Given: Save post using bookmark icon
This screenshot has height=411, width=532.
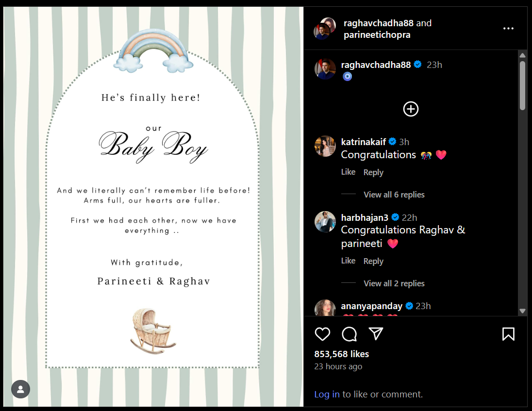Looking at the screenshot, I should pos(508,334).
